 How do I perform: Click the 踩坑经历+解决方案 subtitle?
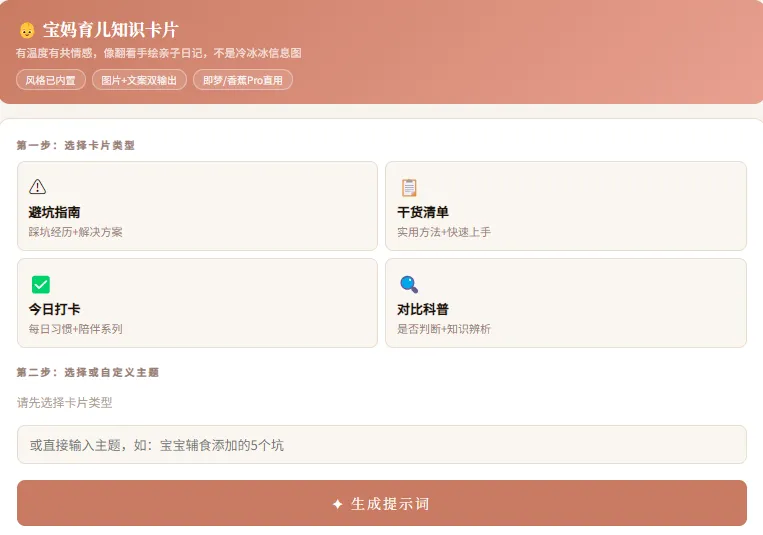pyautogui.click(x=75, y=232)
